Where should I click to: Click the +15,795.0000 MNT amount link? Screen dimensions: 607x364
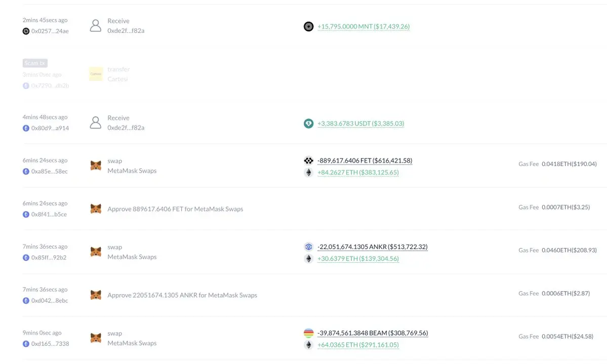point(363,26)
